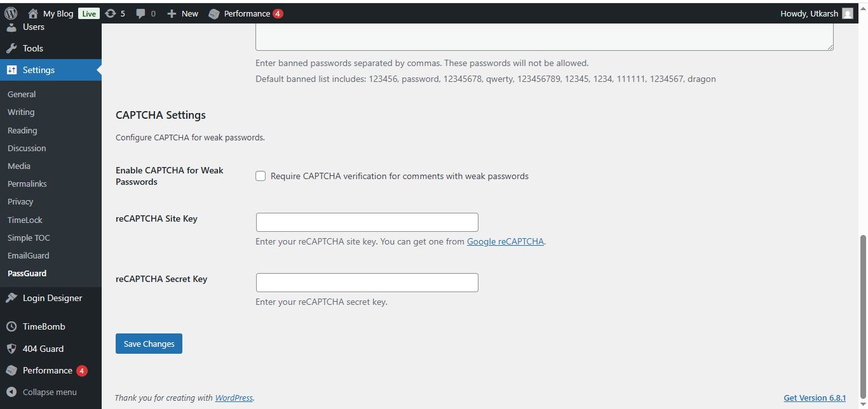Image resolution: width=868 pixels, height=409 pixels.
Task: Click the Users sidebar icon
Action: [x=11, y=27]
